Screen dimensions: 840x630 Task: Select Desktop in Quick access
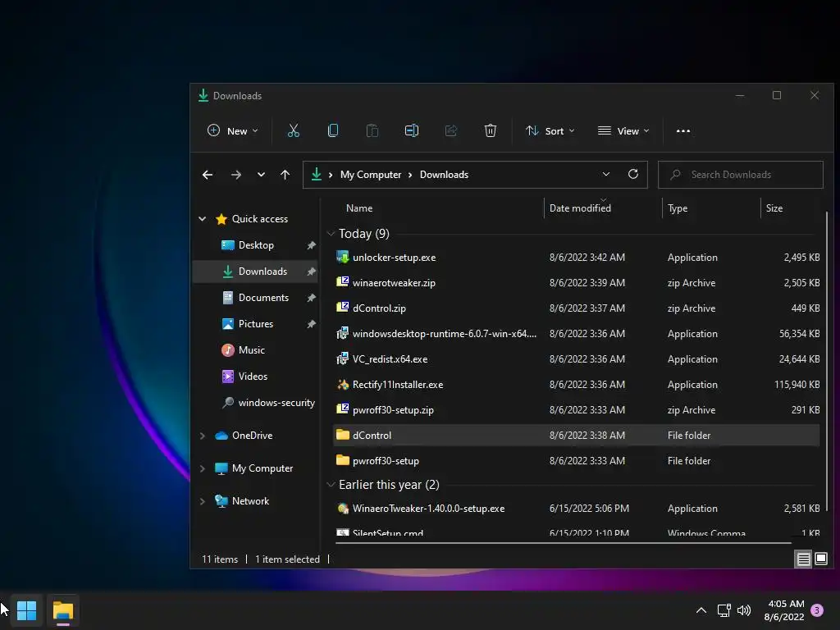click(x=256, y=244)
